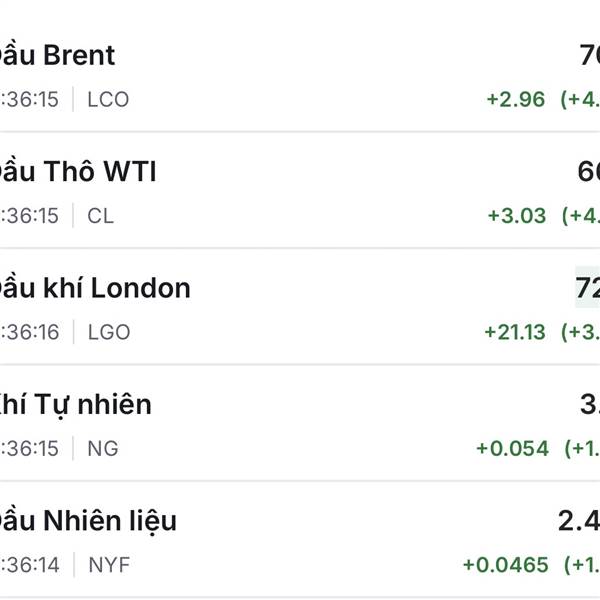
Task: Select the +21.13 change value
Action: tap(515, 332)
